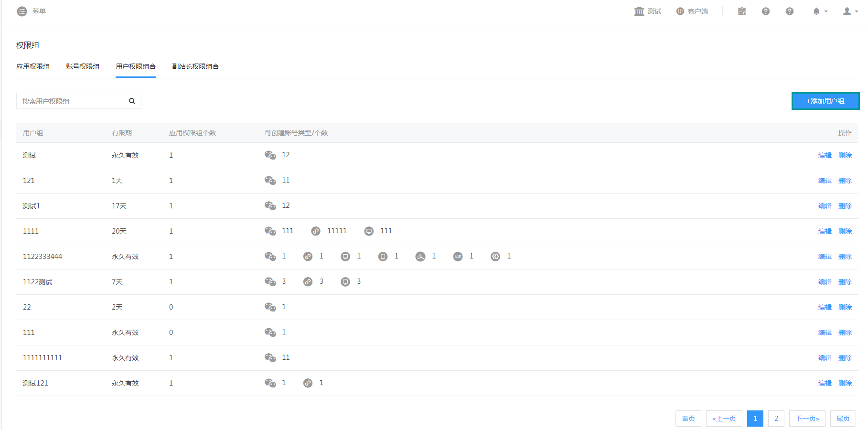Delete the 测试121 user group
Screen dimensions: 868x430
click(845, 383)
